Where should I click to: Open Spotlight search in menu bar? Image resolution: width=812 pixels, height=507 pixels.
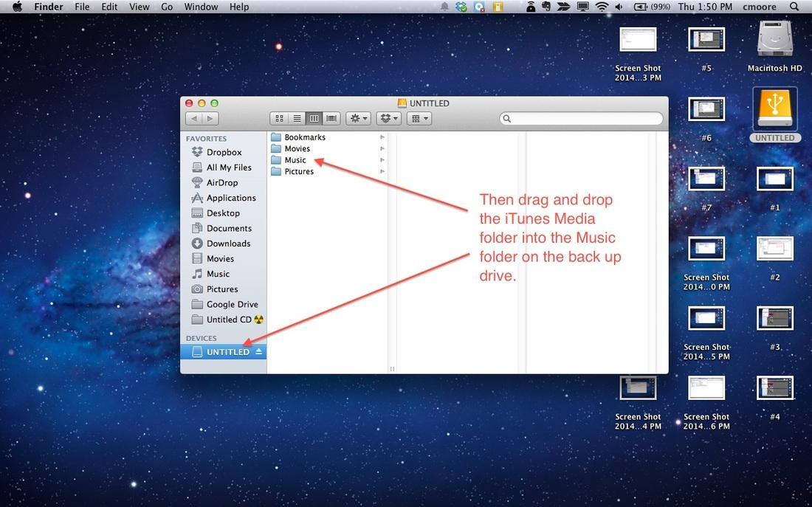795,7
